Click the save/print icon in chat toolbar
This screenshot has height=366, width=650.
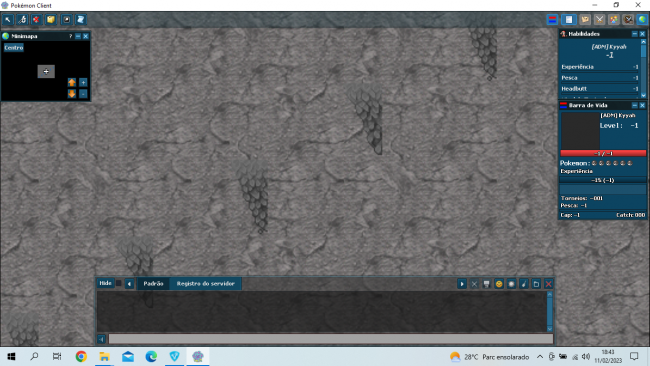[x=487, y=284]
